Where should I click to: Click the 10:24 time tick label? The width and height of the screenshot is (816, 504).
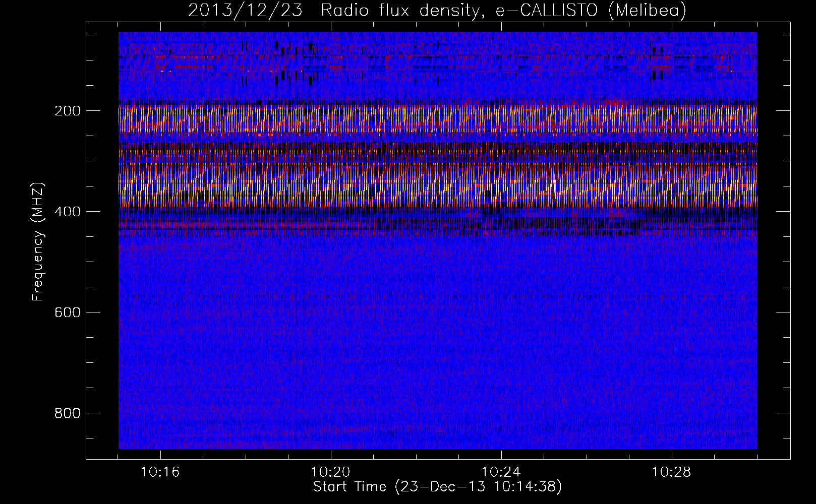(501, 472)
